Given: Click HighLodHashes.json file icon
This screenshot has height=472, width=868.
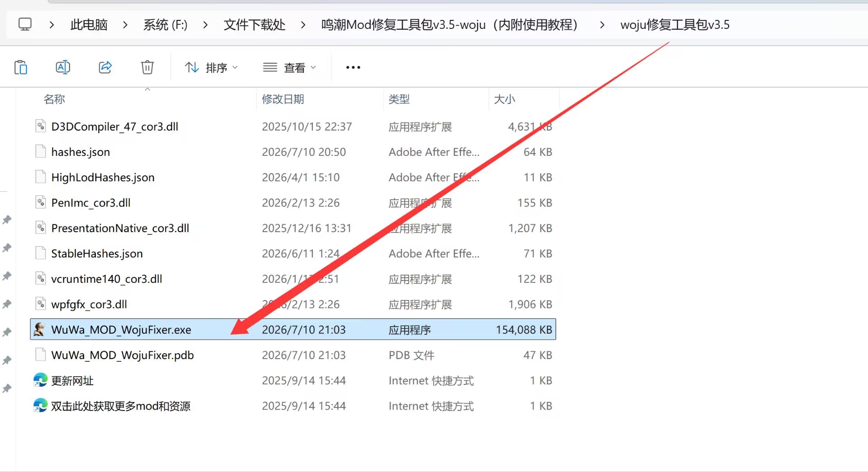Looking at the screenshot, I should [x=41, y=176].
